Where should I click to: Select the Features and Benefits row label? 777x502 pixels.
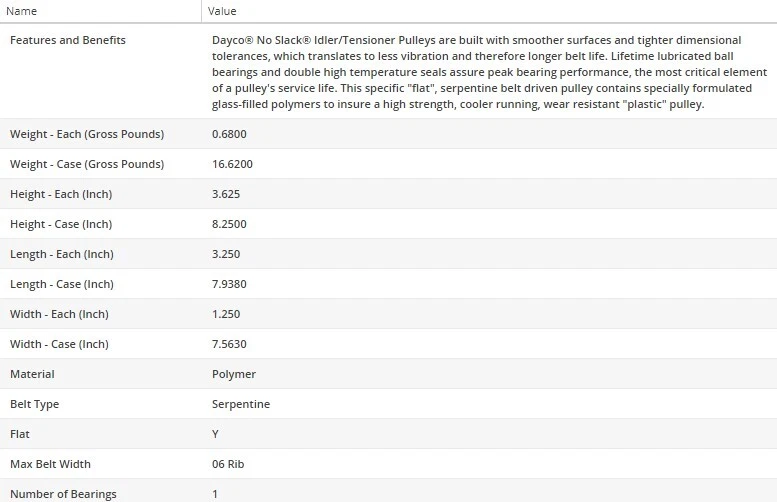tap(68, 40)
